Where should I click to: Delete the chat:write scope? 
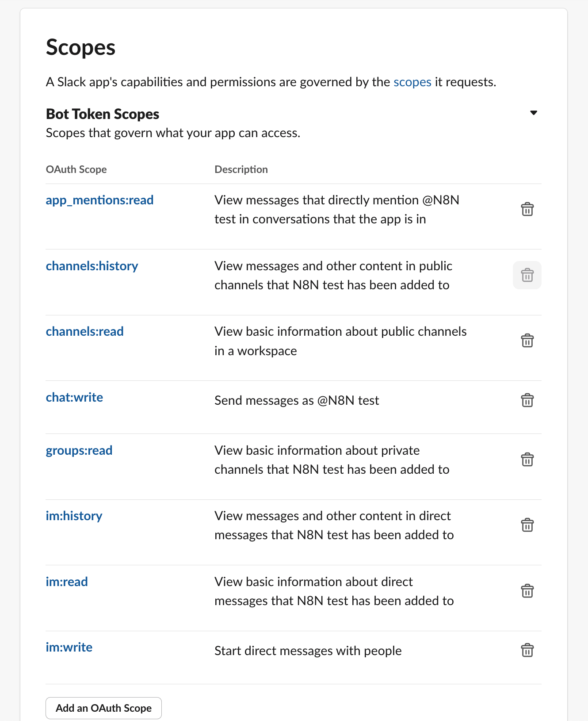pyautogui.click(x=527, y=400)
